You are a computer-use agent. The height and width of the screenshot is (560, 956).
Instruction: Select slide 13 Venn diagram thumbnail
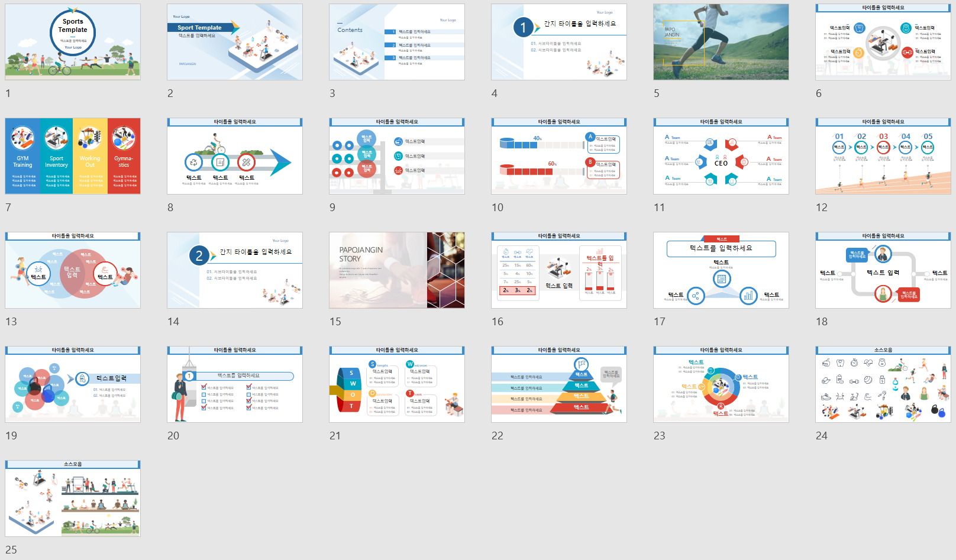(73, 270)
